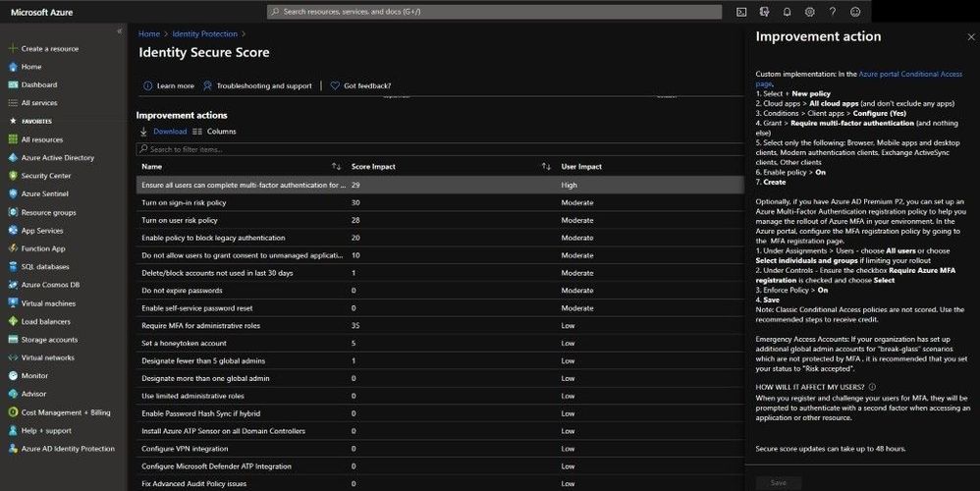Open Cloud Shell from the top bar

(741, 12)
